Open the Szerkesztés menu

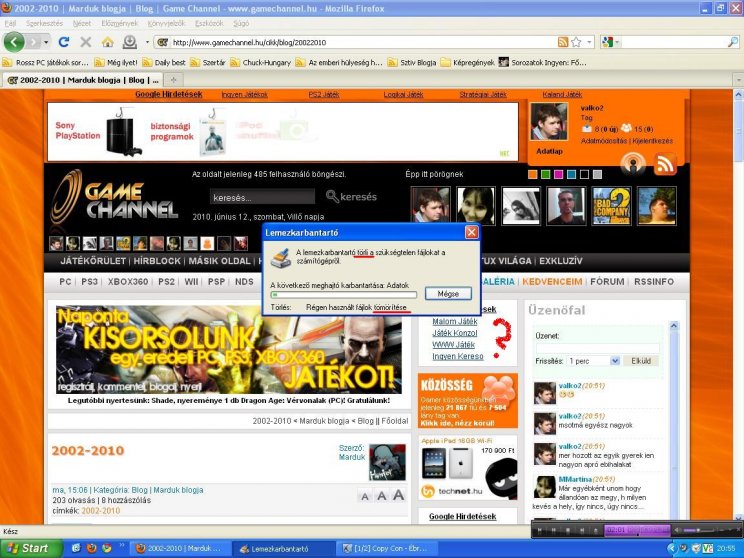pyautogui.click(x=44, y=23)
